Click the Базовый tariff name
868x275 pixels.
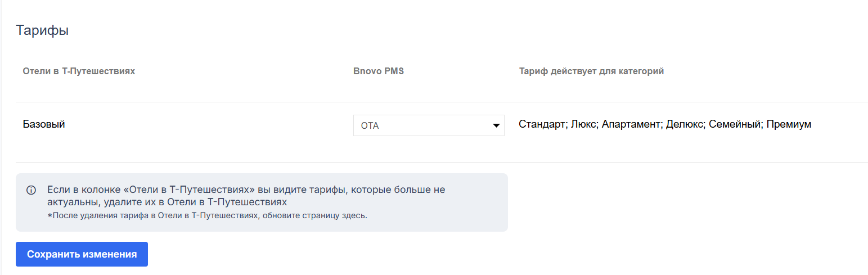[44, 124]
